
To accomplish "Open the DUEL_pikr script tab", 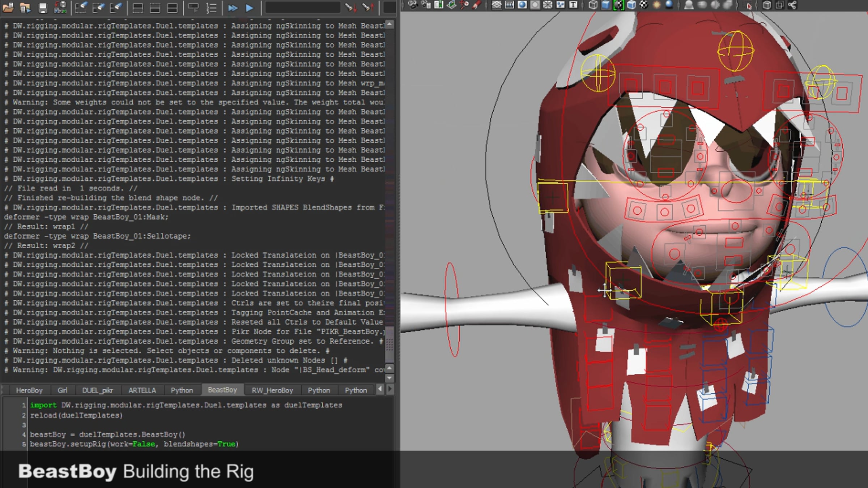I will (x=98, y=390).
